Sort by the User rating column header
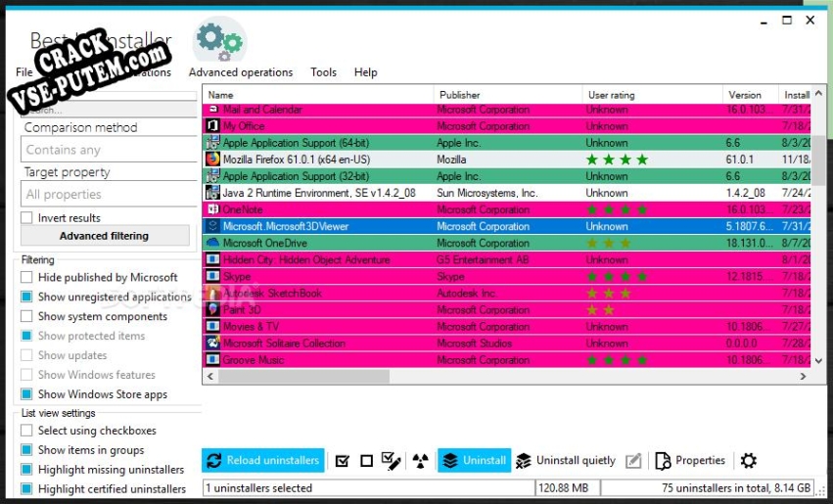This screenshot has width=833, height=504. click(652, 95)
